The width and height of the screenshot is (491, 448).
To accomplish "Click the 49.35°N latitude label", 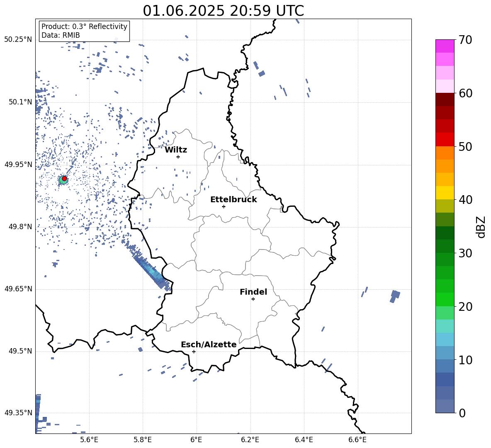I will pyautogui.click(x=18, y=413).
